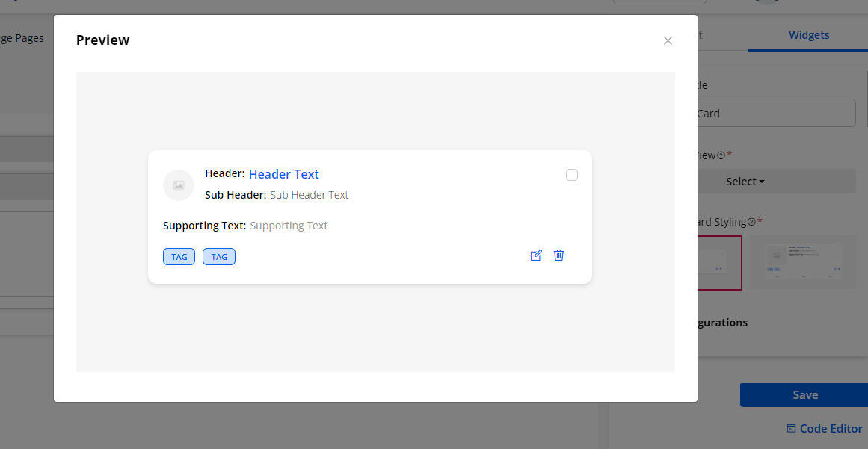This screenshot has height=449, width=868.
Task: Select the second card styling thumbnail
Action: pos(803,262)
